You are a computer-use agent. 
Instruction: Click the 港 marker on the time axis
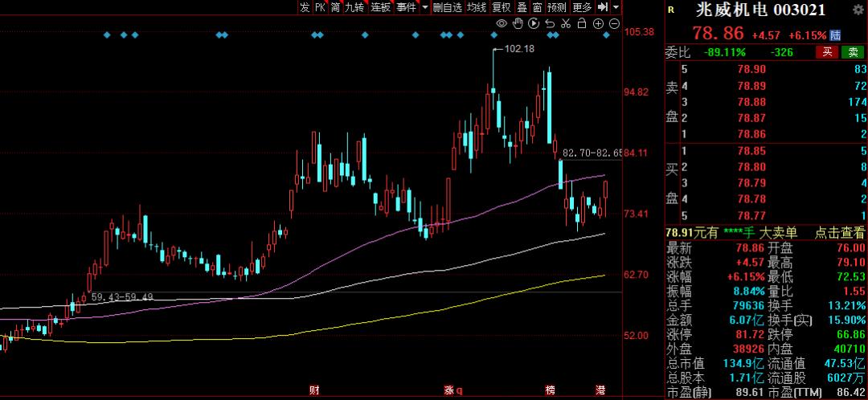pos(600,390)
